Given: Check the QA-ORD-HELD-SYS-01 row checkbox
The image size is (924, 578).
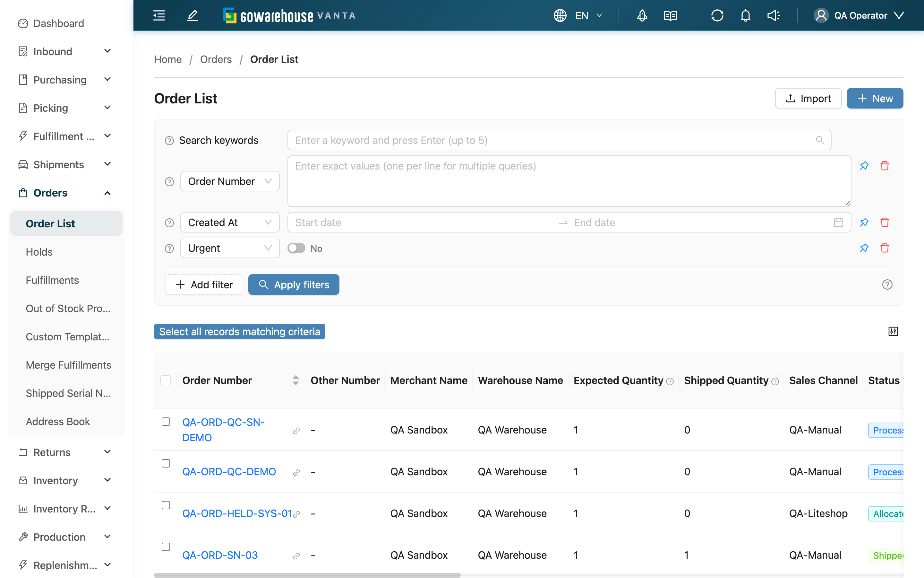Looking at the screenshot, I should (166, 505).
